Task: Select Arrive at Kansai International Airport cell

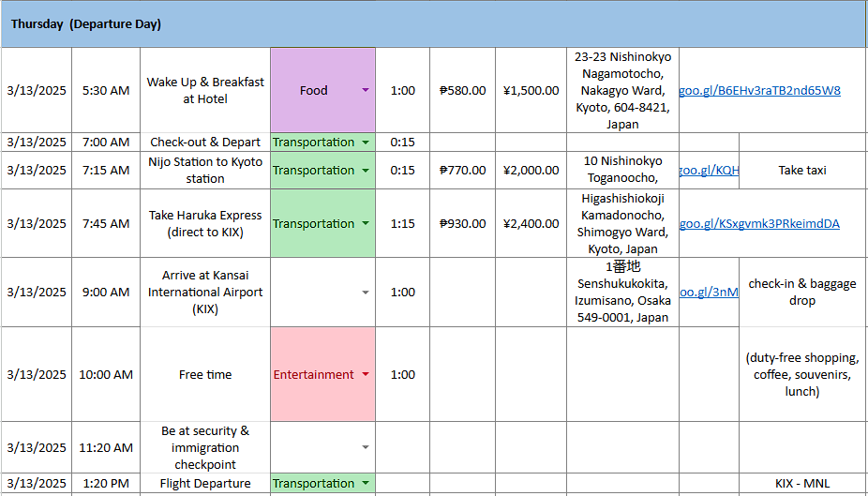Action: coord(205,293)
